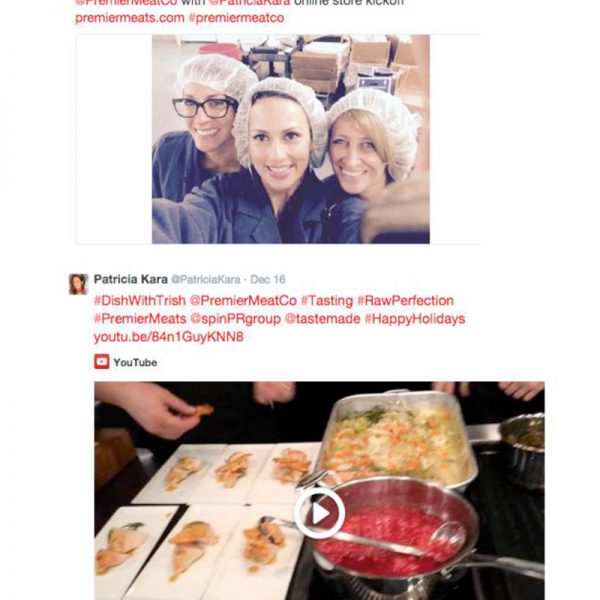Viewport: 600px width, 600px height.
Task: Open the Dec 16 tweet timestamp
Action: (268, 280)
